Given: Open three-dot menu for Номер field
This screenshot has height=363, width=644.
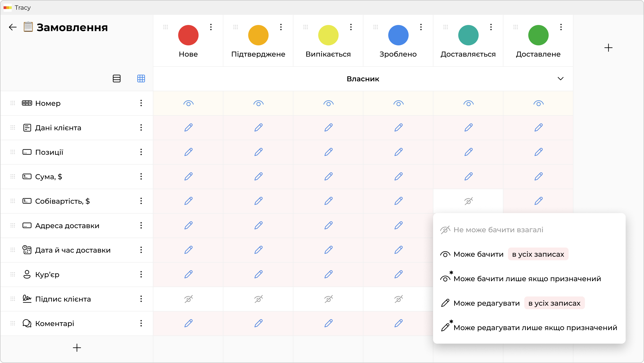Looking at the screenshot, I should click(x=141, y=103).
